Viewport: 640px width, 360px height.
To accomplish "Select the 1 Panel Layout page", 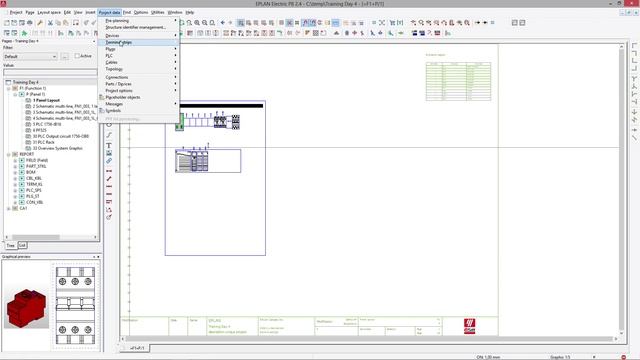I will 47,100.
